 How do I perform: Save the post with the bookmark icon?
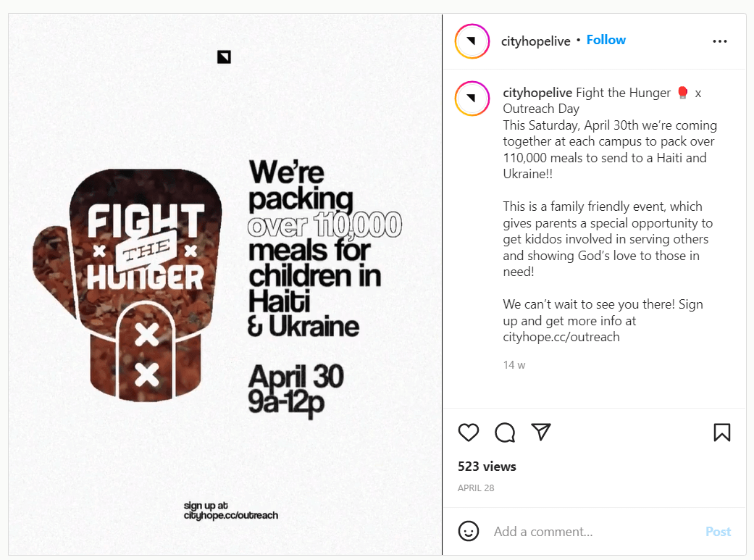(x=721, y=432)
